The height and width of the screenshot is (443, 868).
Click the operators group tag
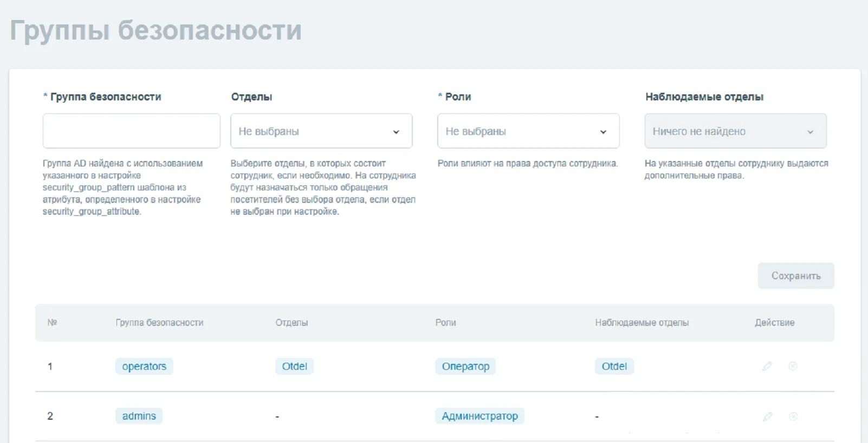(144, 367)
